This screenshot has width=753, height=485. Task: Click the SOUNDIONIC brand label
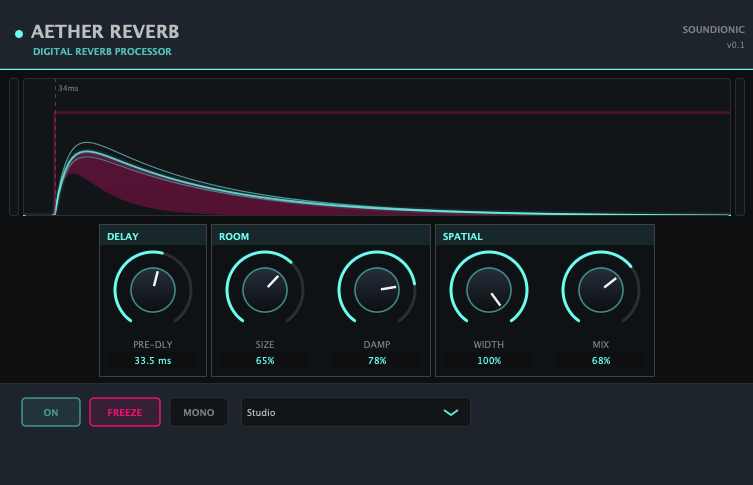714,30
